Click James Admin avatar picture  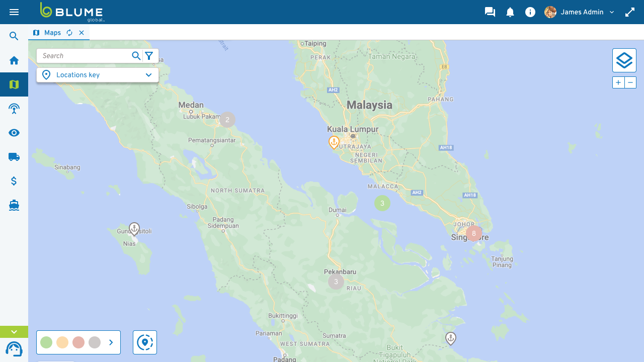[x=550, y=12]
